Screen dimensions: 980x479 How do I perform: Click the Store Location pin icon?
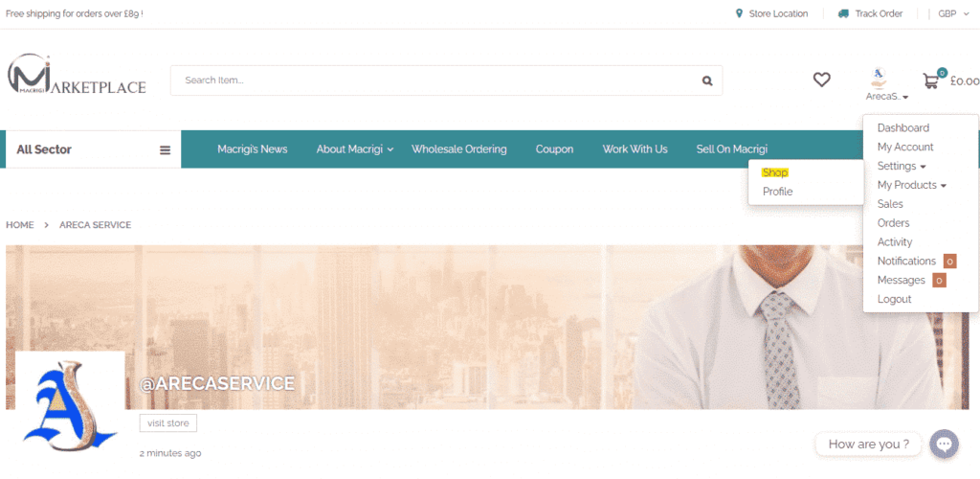click(x=740, y=13)
